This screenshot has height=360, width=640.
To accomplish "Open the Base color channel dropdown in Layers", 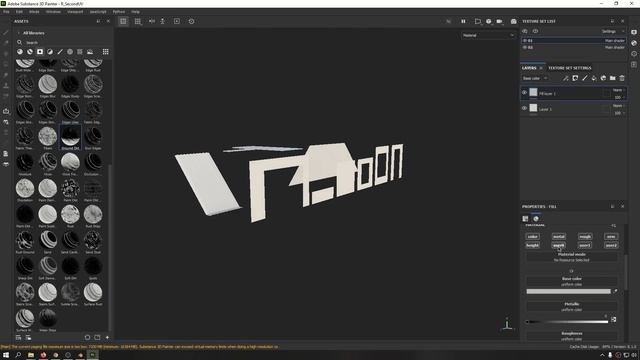I will coord(535,78).
